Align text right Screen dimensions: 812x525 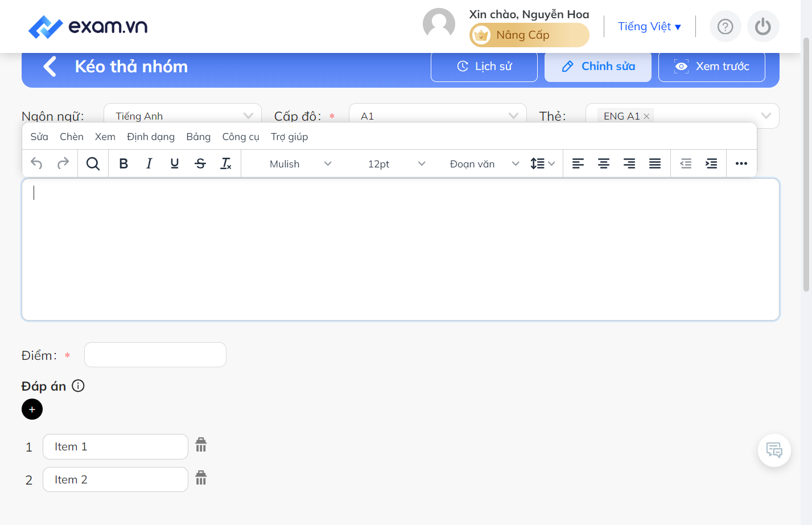[x=629, y=163]
